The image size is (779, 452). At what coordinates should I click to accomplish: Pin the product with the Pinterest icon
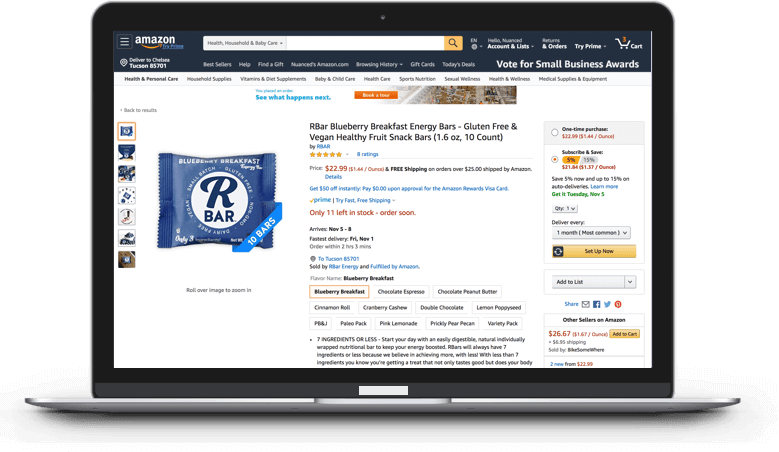618,304
